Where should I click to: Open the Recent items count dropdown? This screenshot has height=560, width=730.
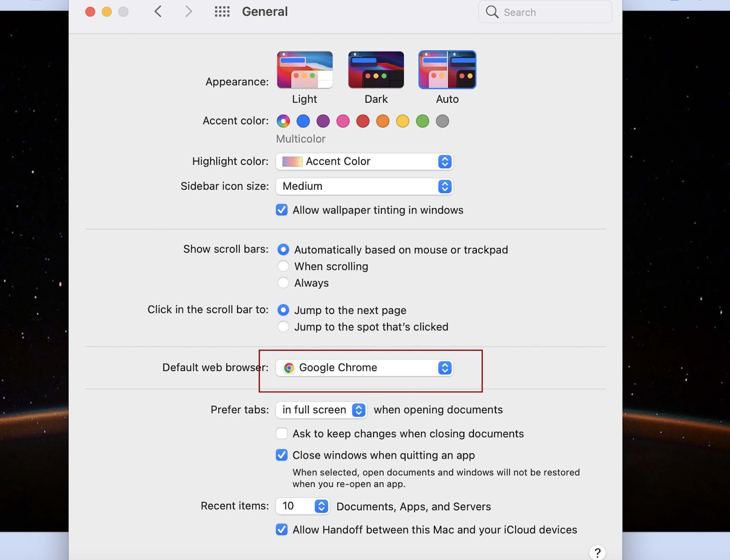(x=302, y=506)
